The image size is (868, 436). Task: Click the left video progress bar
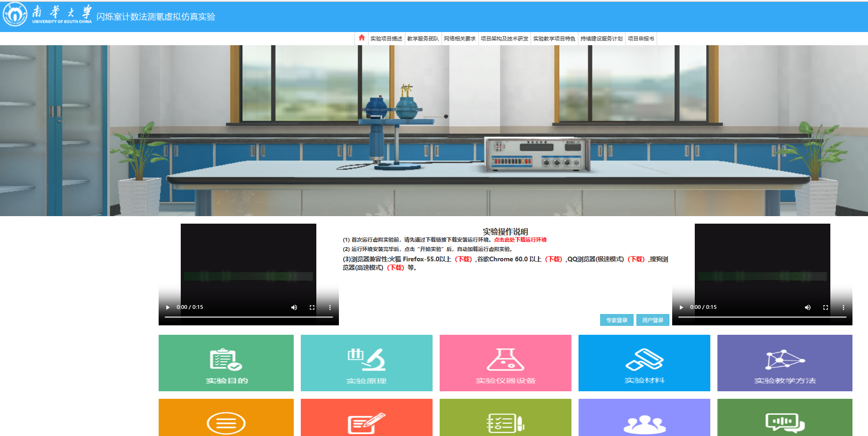(x=249, y=317)
